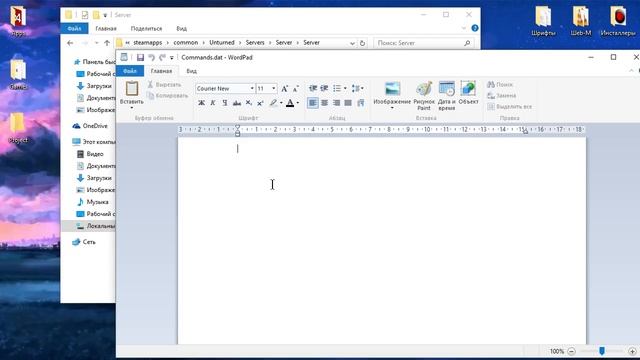Click the Изображение insert picture icon
The height and width of the screenshot is (360, 640).
click(x=393, y=89)
